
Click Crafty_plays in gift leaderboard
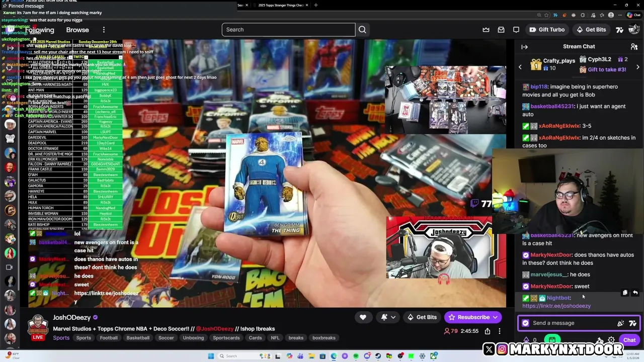point(559,61)
